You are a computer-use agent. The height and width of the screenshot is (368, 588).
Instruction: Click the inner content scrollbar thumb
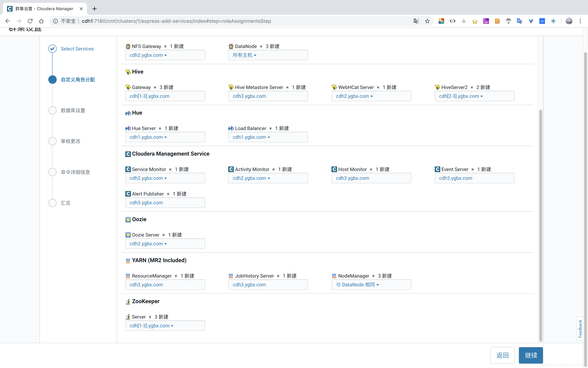click(541, 226)
